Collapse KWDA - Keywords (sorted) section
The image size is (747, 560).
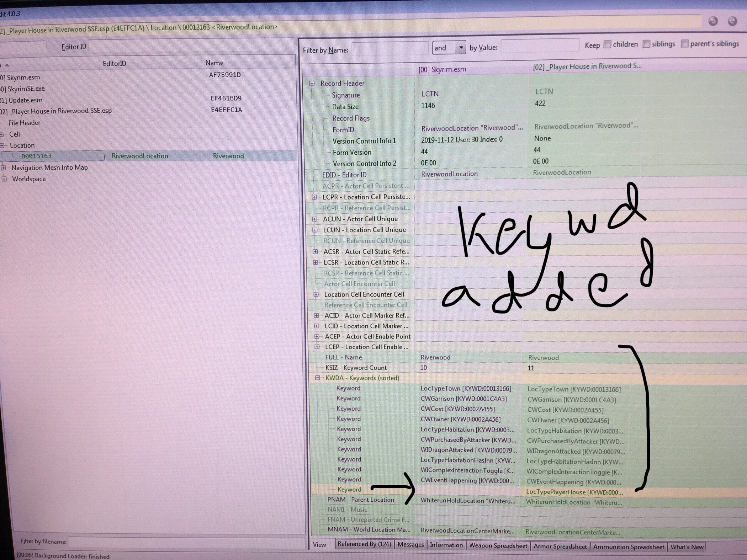pyautogui.click(x=318, y=378)
